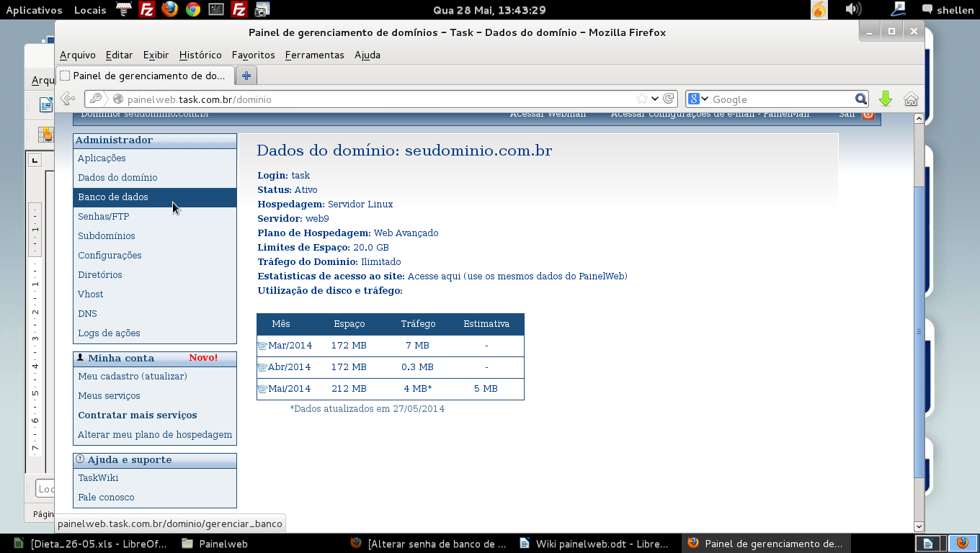Open URL history dropdown arrow
This screenshot has width=980, height=553.
pos(655,99)
